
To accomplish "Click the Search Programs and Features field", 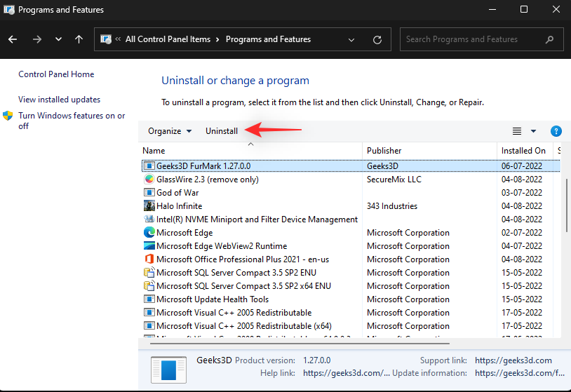I will tap(470, 39).
